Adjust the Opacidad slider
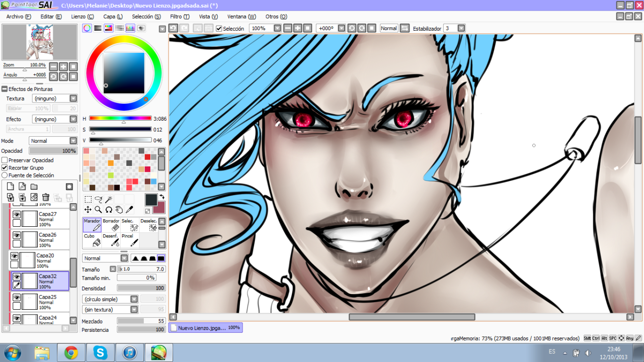The height and width of the screenshot is (362, 644). 53,151
